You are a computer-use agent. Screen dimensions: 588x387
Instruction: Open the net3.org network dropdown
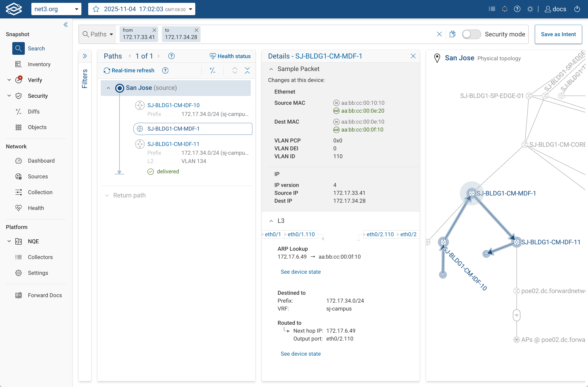point(56,9)
